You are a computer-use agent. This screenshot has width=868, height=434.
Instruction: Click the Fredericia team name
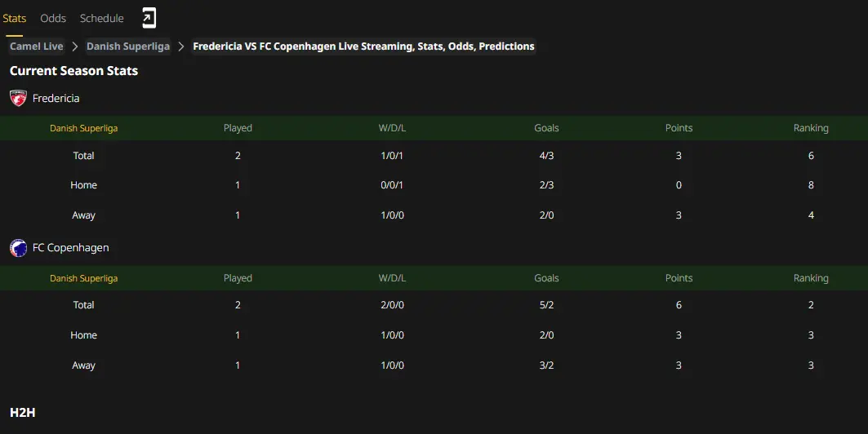click(x=56, y=99)
